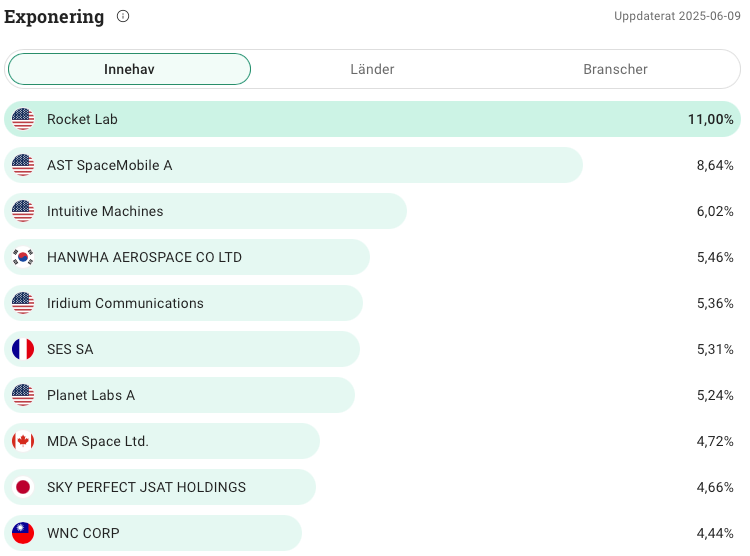Click the 5,31% value for SES SA

tap(715, 349)
